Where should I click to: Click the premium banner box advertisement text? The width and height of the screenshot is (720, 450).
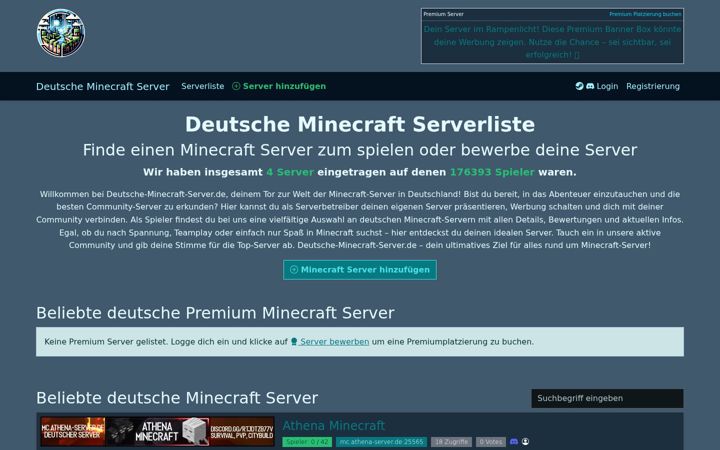coord(552,42)
